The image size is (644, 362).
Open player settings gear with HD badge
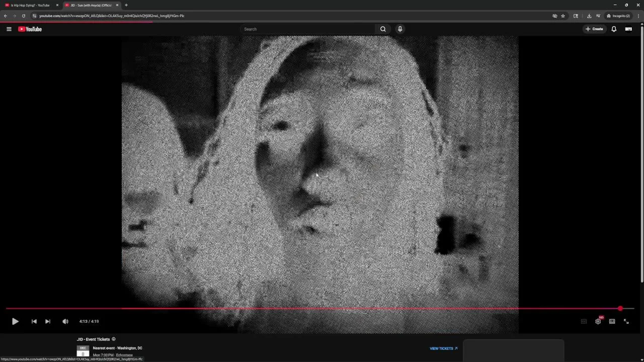pos(598,321)
